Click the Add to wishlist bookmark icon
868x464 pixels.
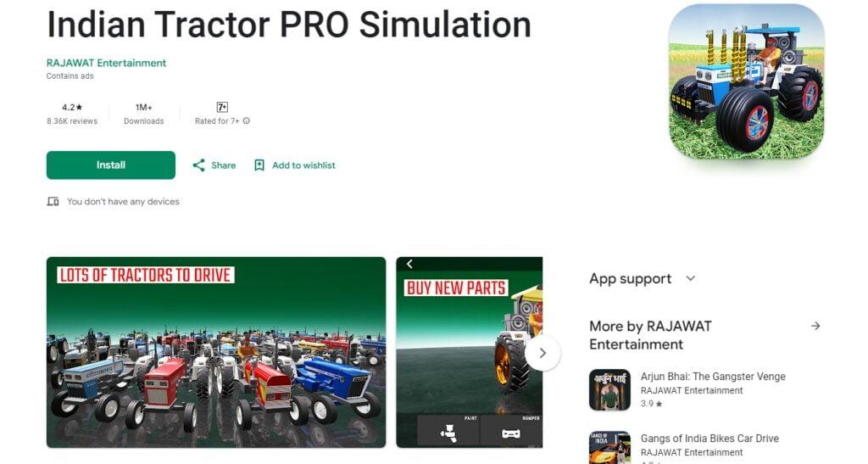tap(259, 165)
